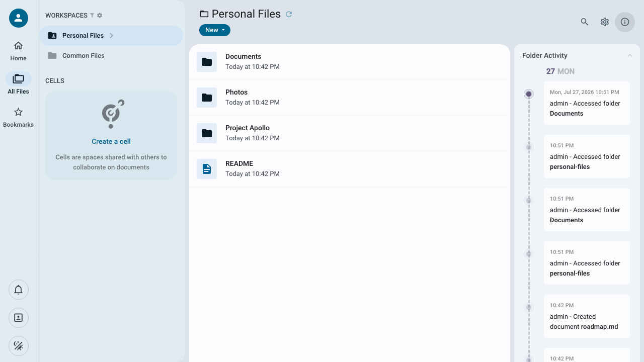Collapse the Folder Activity panel

pos(630,56)
